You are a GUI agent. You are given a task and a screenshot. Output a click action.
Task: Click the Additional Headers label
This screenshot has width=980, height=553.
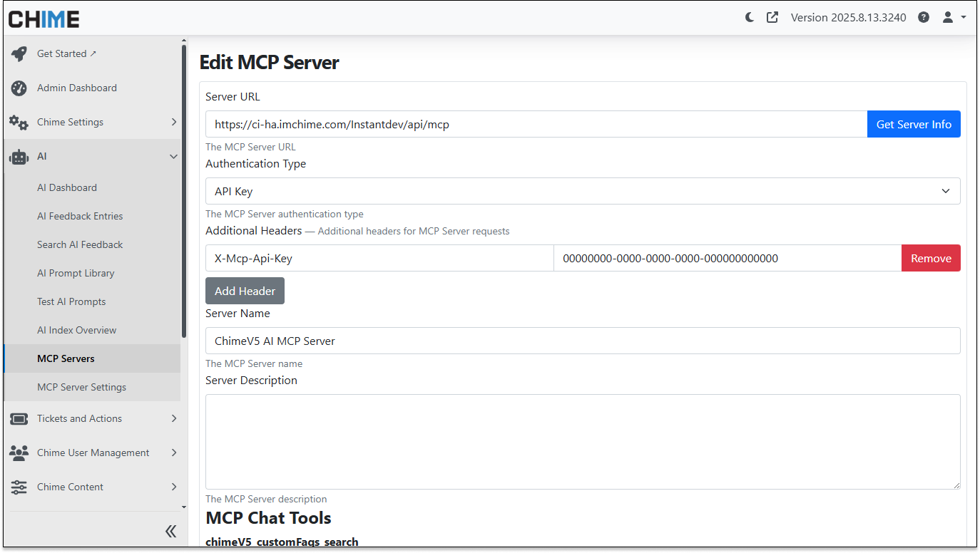coord(253,230)
